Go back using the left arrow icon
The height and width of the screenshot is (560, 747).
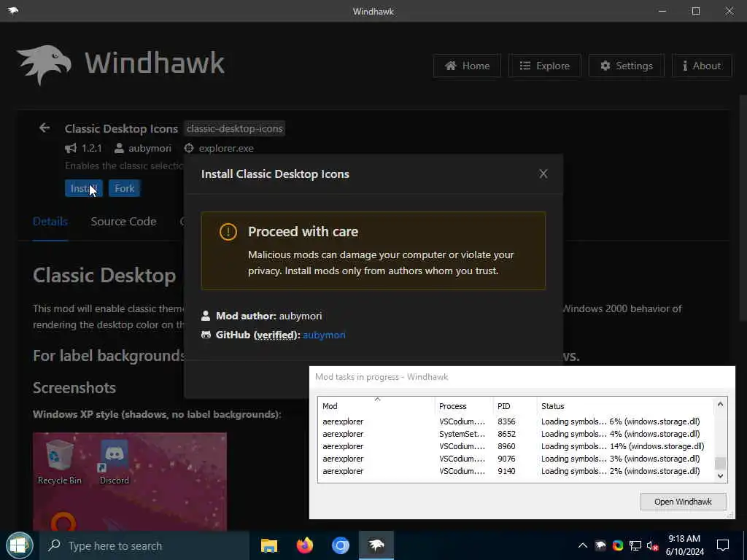(x=44, y=128)
